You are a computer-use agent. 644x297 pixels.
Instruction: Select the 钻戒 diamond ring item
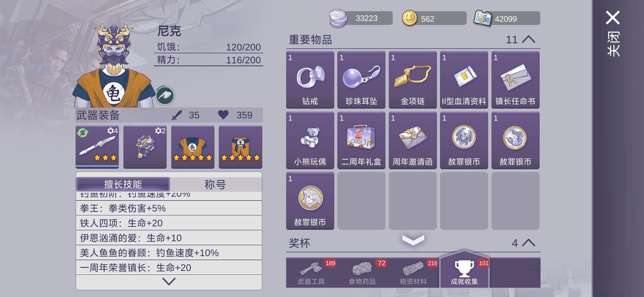point(310,80)
